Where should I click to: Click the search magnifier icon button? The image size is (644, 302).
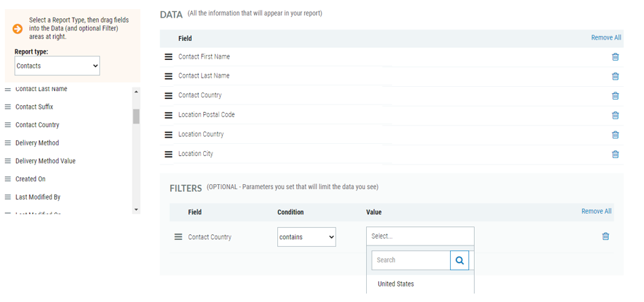point(459,260)
